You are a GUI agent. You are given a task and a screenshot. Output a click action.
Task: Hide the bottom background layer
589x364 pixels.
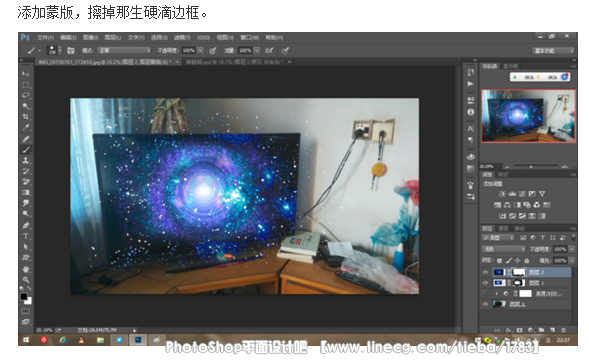coord(485,304)
